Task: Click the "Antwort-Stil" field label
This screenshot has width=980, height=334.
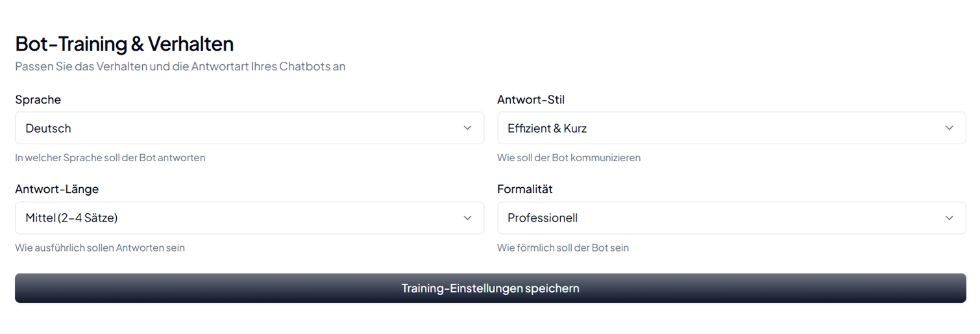Action: tap(531, 99)
